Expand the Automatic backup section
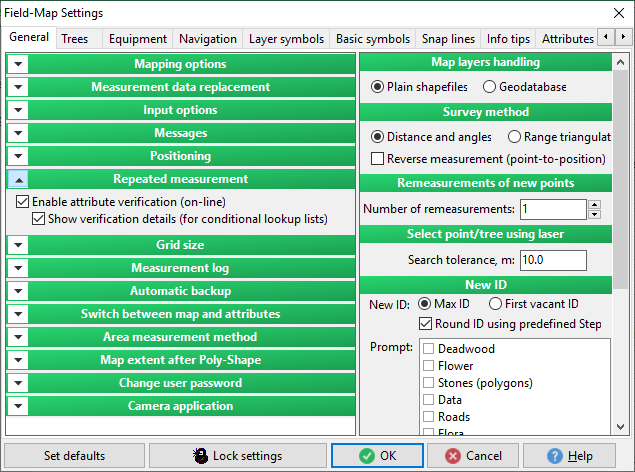 tap(18, 292)
